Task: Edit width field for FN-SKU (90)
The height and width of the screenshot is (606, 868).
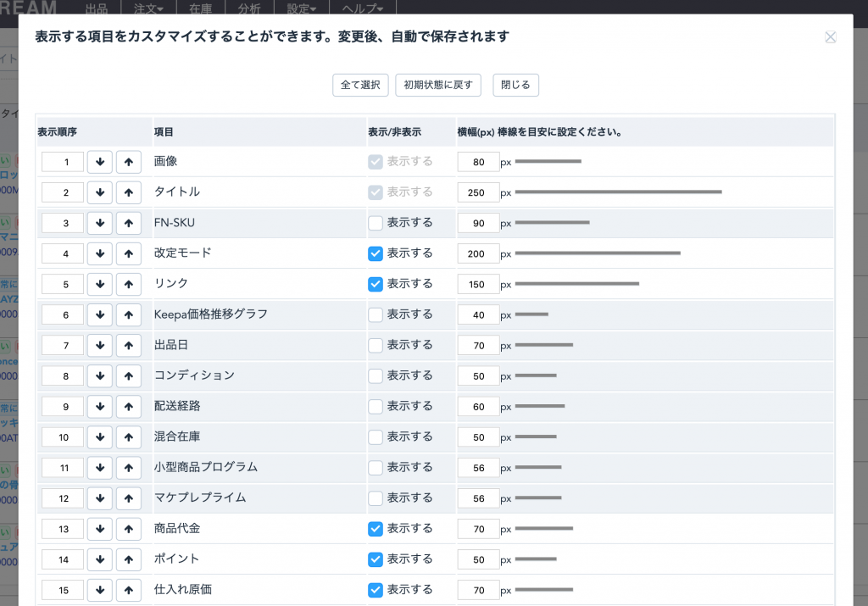Action: point(479,223)
